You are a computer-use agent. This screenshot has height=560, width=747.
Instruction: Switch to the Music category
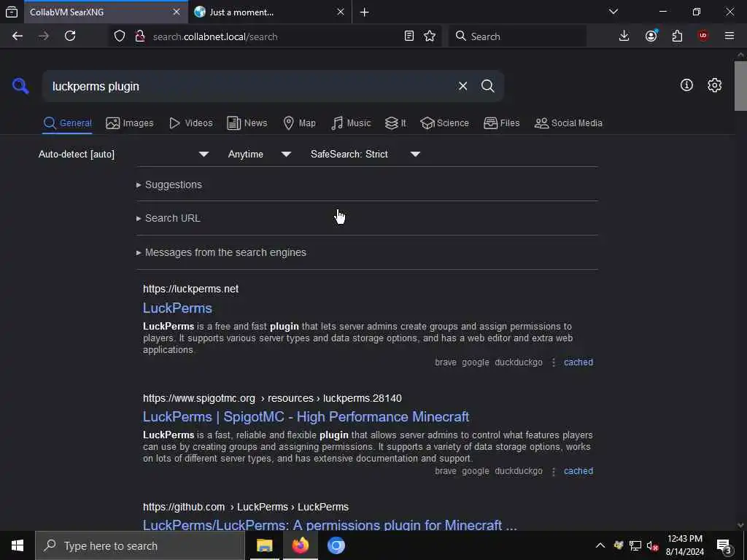(351, 123)
